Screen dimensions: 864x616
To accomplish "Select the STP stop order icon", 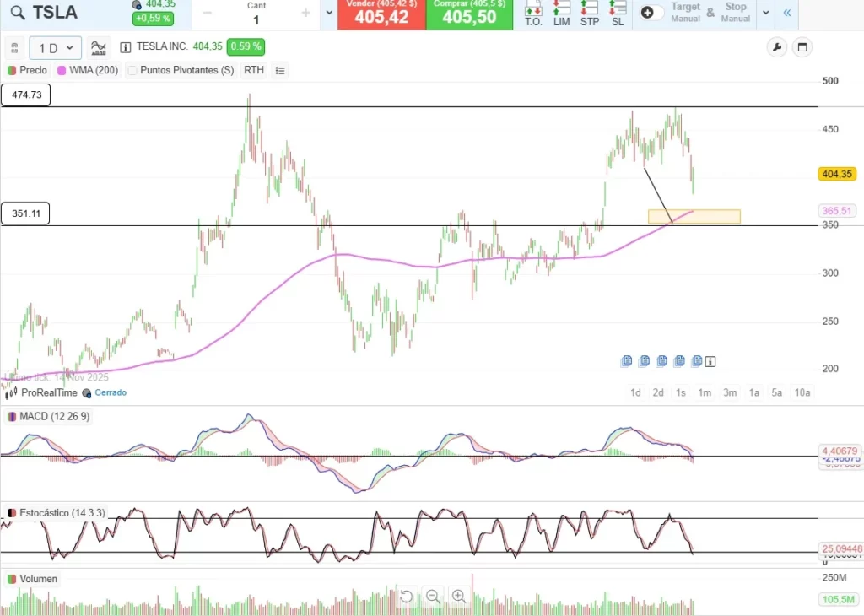I will tap(590, 14).
